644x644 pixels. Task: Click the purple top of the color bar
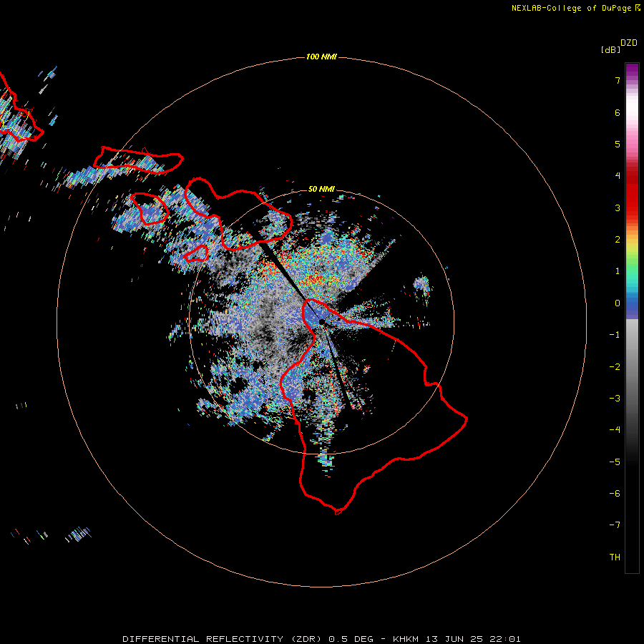632,71
